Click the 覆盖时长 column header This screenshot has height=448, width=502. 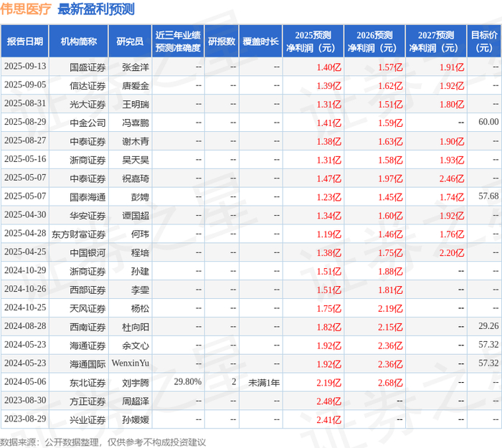coord(260,42)
